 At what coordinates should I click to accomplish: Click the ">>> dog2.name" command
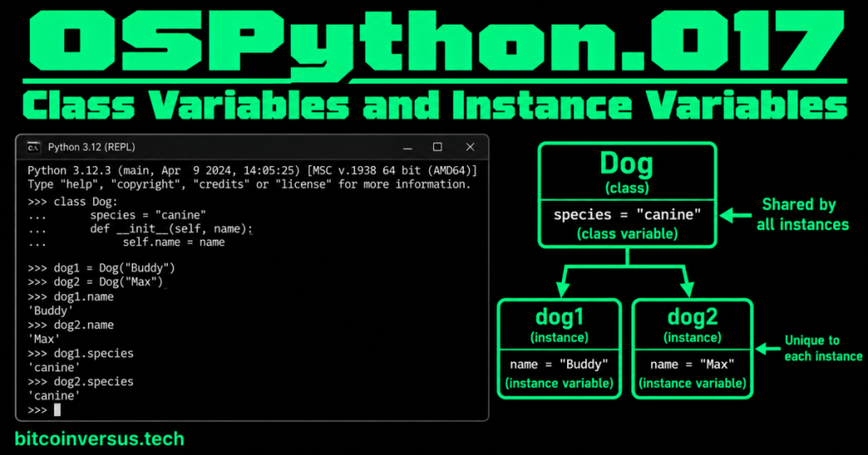point(71,325)
